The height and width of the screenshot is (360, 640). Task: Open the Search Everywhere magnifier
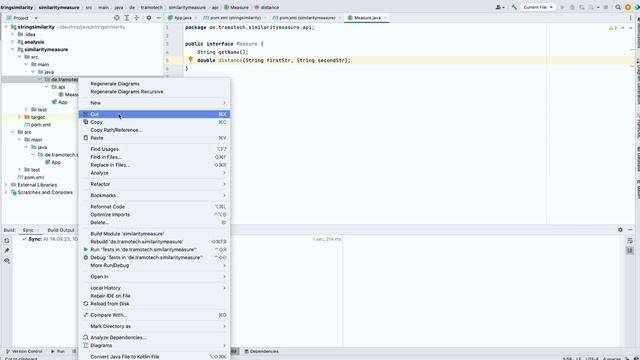tap(618, 7)
